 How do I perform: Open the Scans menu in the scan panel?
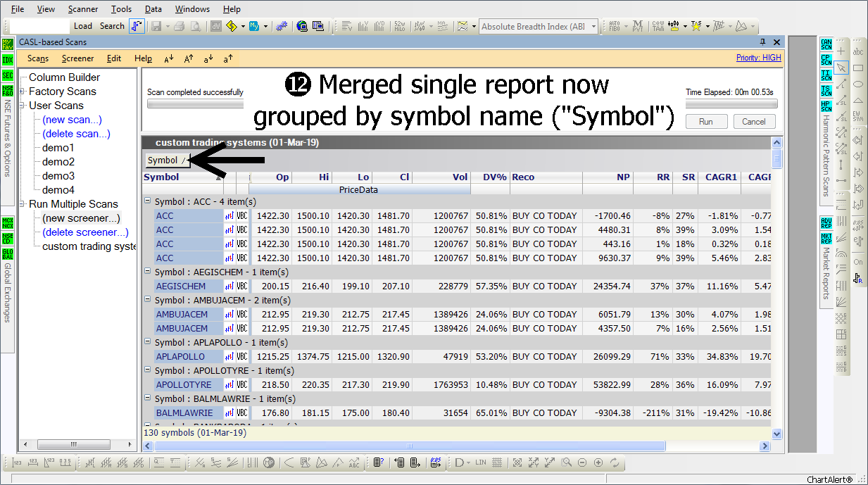38,58
